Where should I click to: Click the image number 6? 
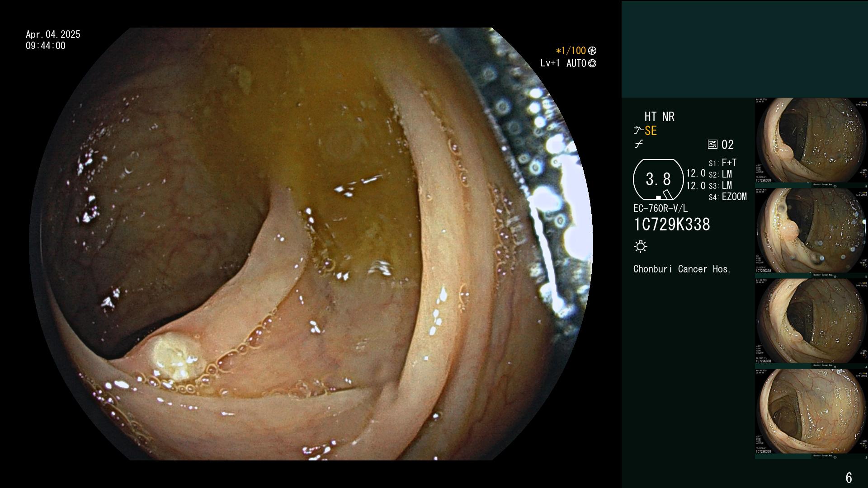(849, 478)
